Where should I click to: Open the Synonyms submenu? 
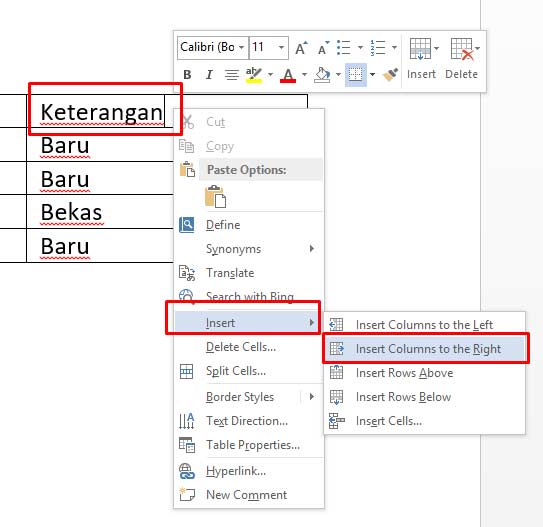(x=249, y=249)
